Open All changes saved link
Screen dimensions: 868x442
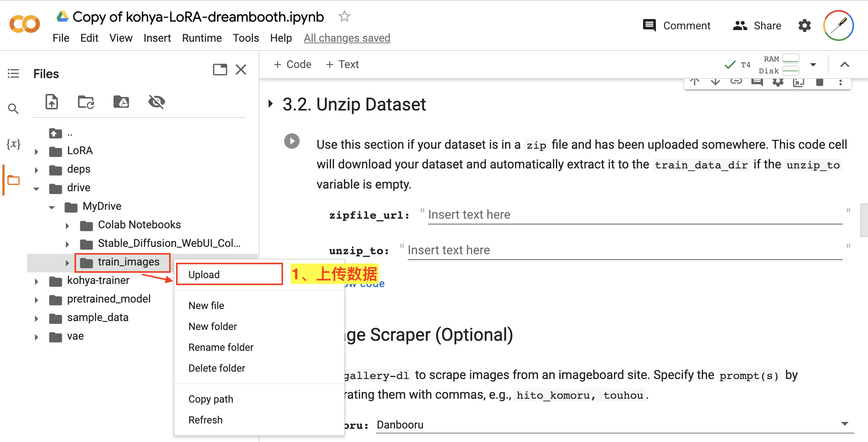click(347, 38)
